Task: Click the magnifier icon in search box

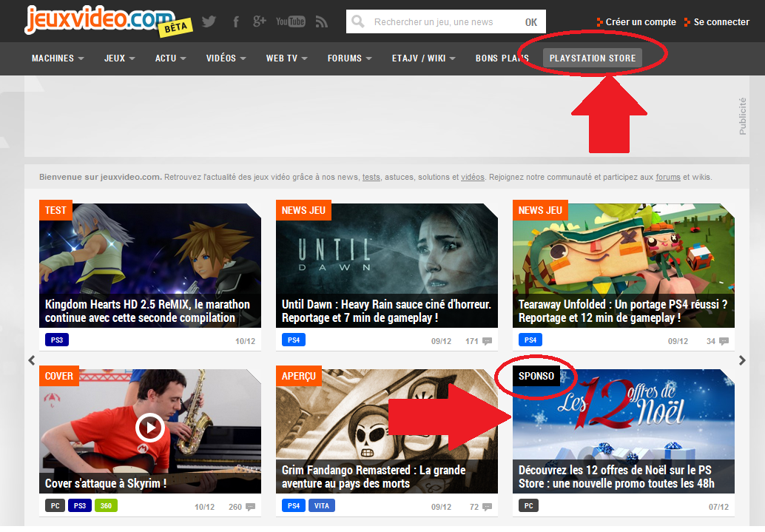Action: (358, 21)
